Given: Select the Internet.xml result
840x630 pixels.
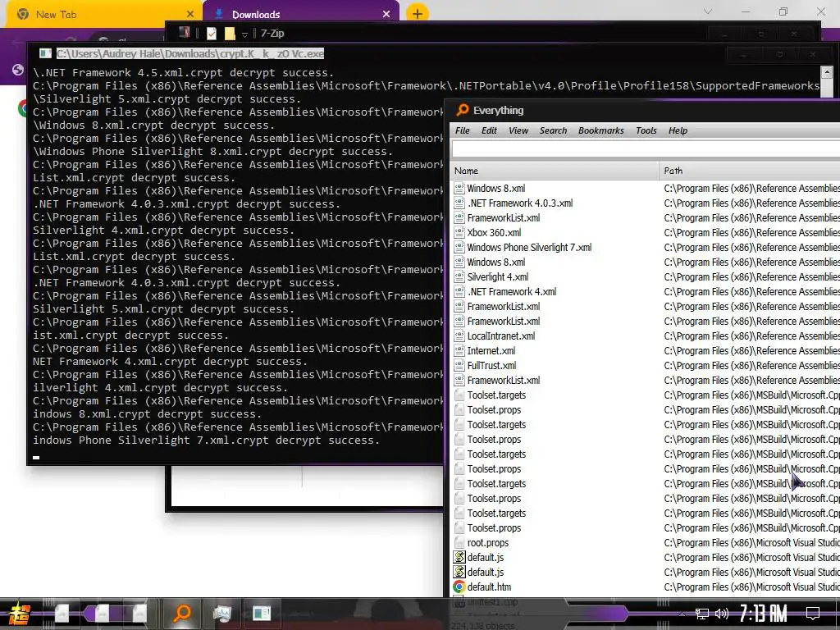Looking at the screenshot, I should [x=491, y=351].
